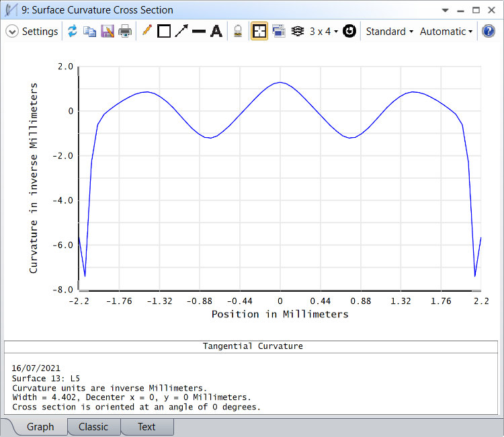Click the x-axis tick label 0.88
This screenshot has width=504, height=437.
click(360, 301)
